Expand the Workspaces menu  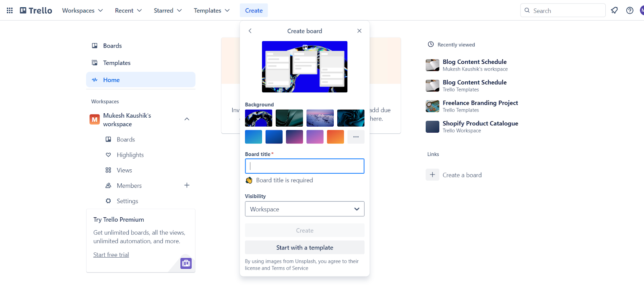coord(83,10)
